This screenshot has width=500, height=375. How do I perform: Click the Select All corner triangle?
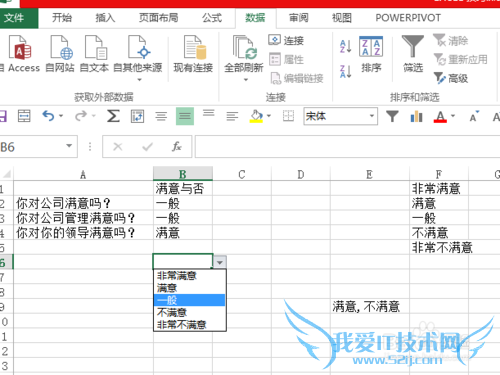point(7,174)
